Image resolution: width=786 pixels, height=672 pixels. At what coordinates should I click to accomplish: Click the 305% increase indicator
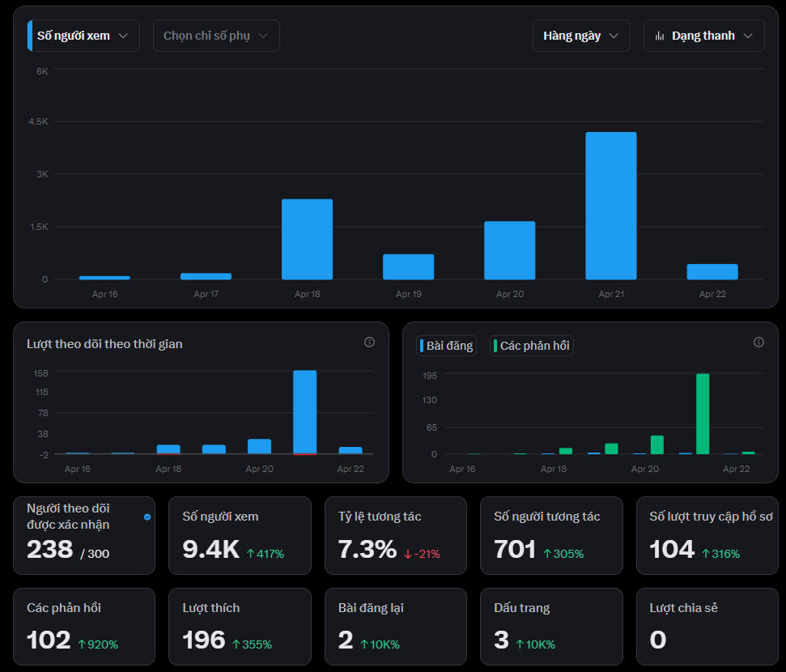564,554
